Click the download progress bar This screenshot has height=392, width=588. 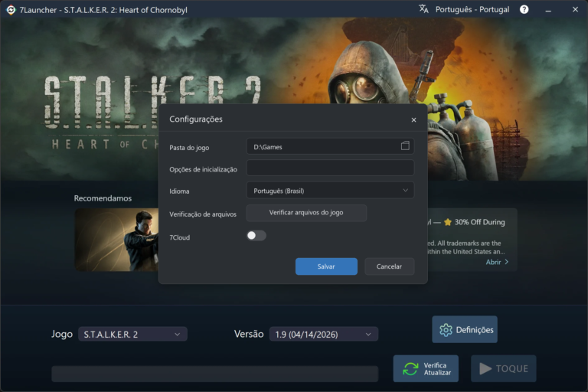coord(215,374)
